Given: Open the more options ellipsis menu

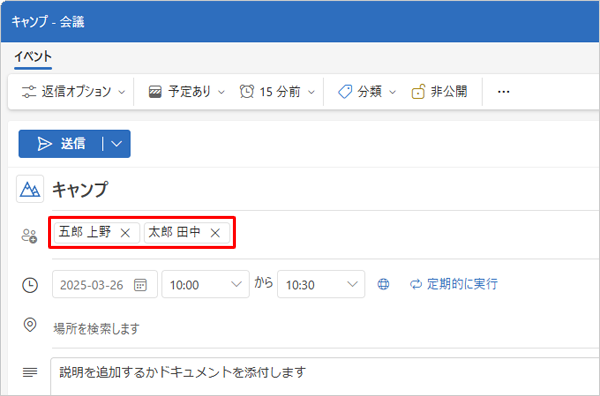Looking at the screenshot, I should point(503,92).
